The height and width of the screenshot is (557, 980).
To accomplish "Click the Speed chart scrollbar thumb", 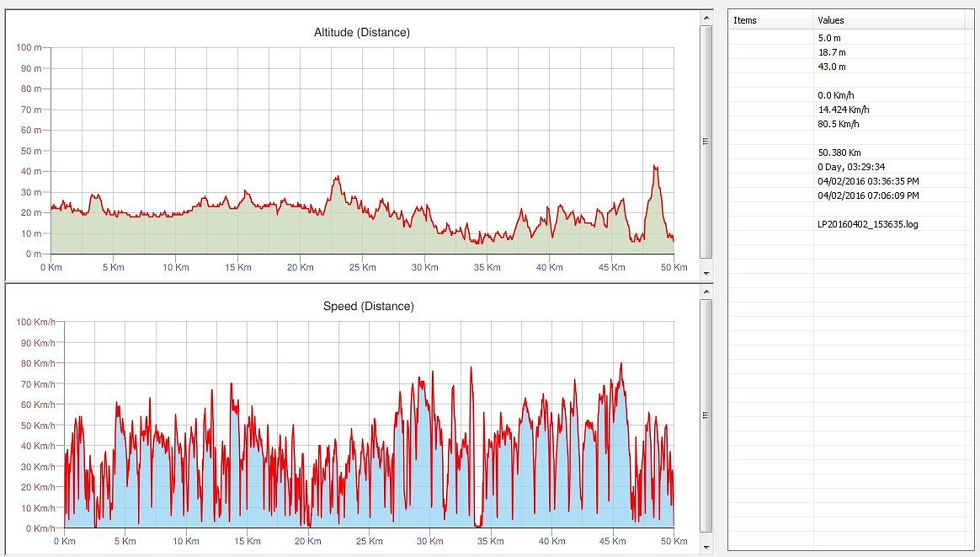I will (706, 415).
